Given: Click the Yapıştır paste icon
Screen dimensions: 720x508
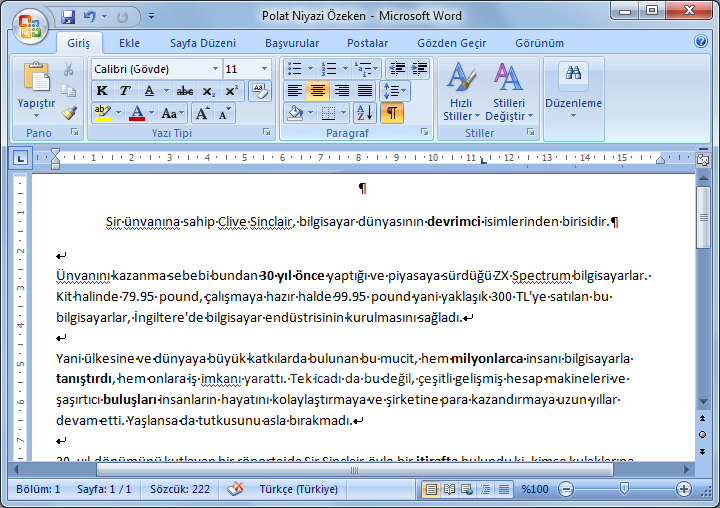Looking at the screenshot, I should pos(36,77).
